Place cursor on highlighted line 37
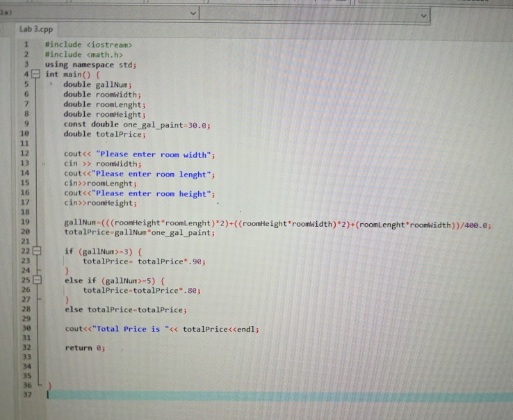Screen dimensions: 513x420 279,396
